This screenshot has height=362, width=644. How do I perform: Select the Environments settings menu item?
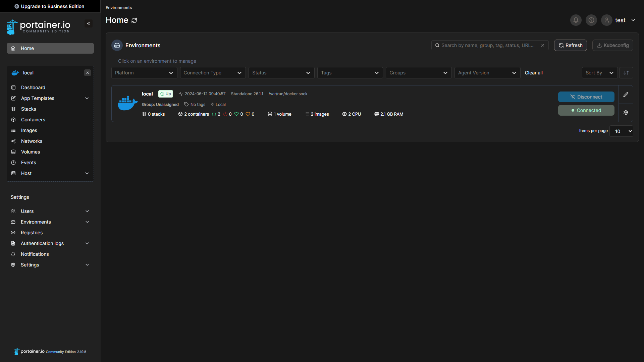tap(35, 222)
